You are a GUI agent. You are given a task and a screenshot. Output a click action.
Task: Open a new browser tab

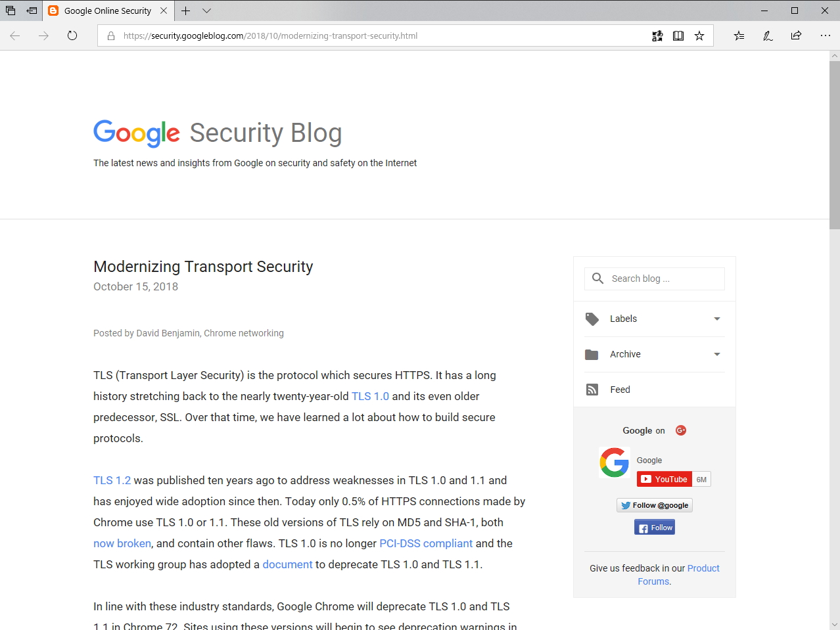point(185,11)
